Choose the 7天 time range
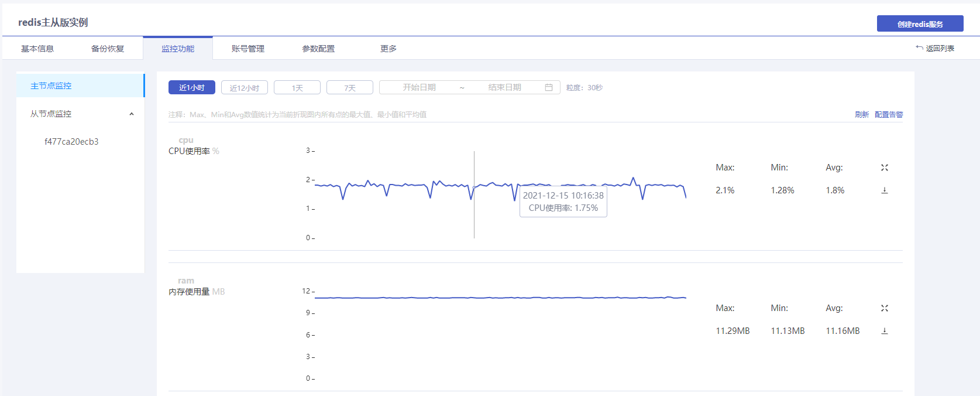 point(350,87)
